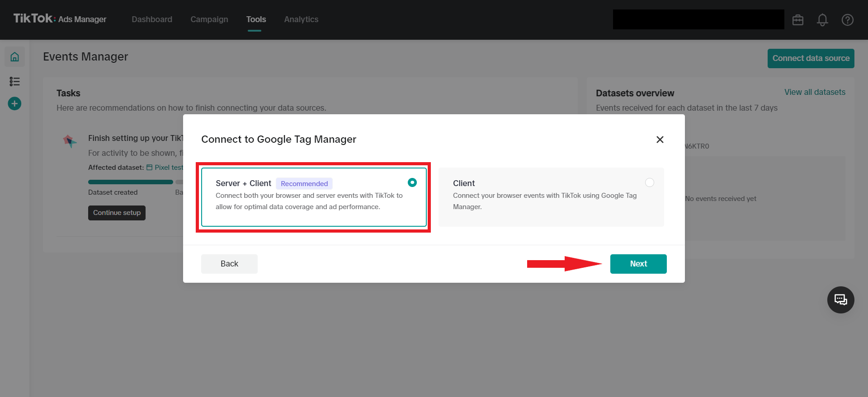868x397 pixels.
Task: Open the Campaign tab
Action: click(209, 19)
